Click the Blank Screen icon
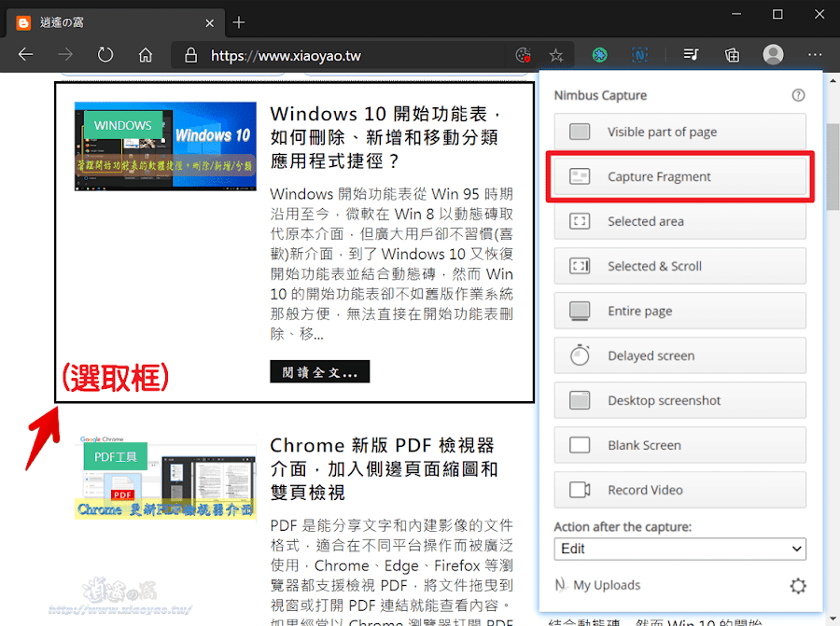This screenshot has height=626, width=840. 580,445
